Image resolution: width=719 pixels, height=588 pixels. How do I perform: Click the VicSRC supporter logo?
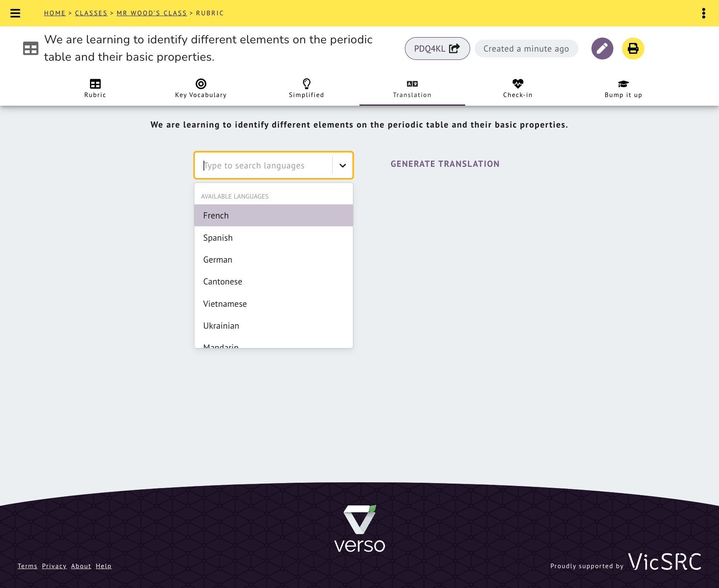pyautogui.click(x=665, y=562)
